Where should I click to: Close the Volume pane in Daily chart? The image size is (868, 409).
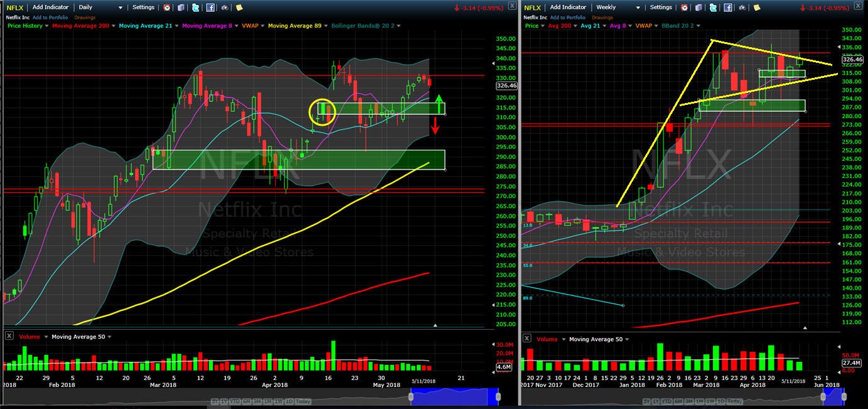(x=9, y=336)
